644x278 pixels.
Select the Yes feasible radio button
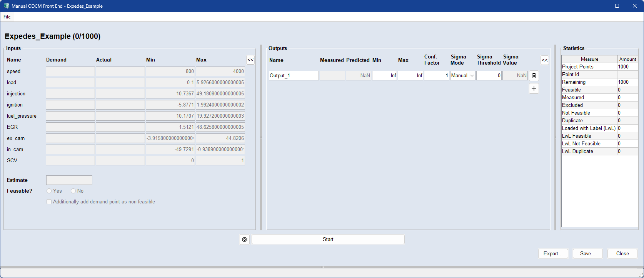[49, 191]
